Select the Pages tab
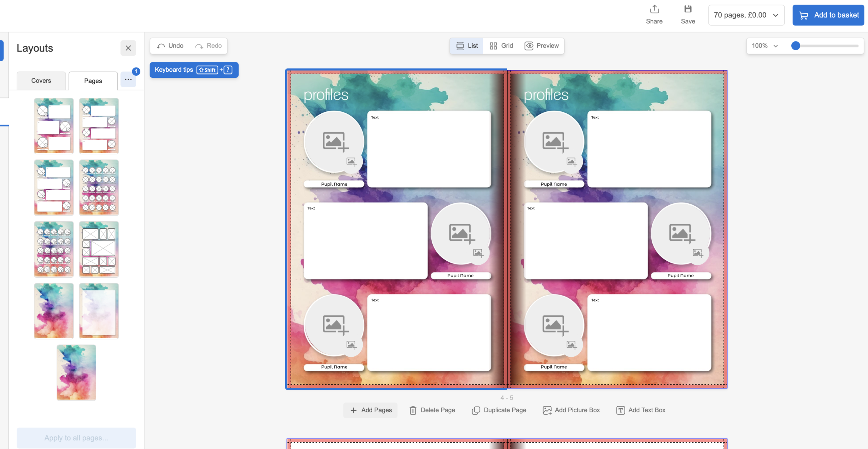Screen dimensions: 868x449 click(93, 81)
